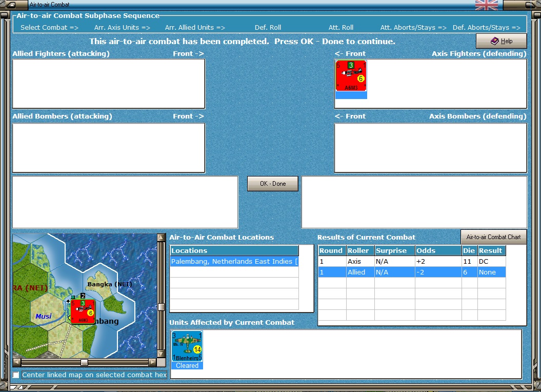
Task: Click the 'Cleared' status label under Blenheim
Action: click(x=187, y=365)
